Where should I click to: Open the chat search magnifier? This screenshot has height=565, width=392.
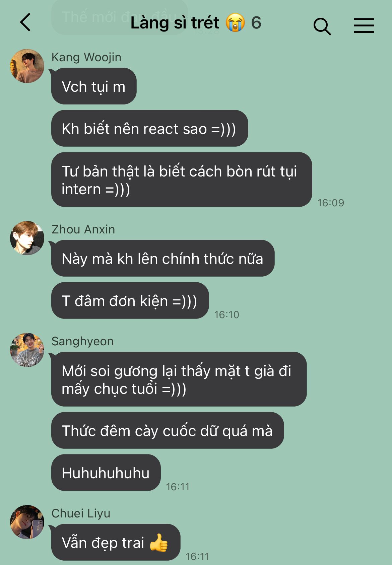click(x=322, y=26)
